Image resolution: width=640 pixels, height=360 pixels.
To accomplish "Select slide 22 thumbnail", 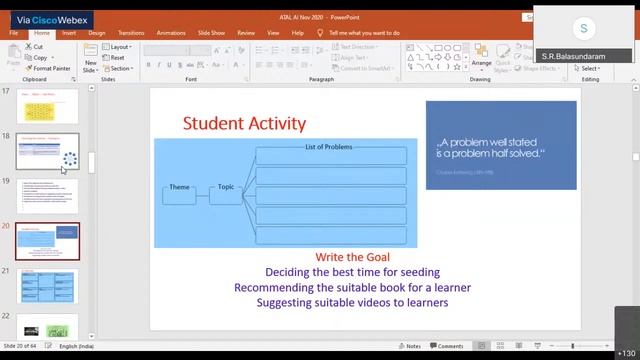I will click(47, 326).
